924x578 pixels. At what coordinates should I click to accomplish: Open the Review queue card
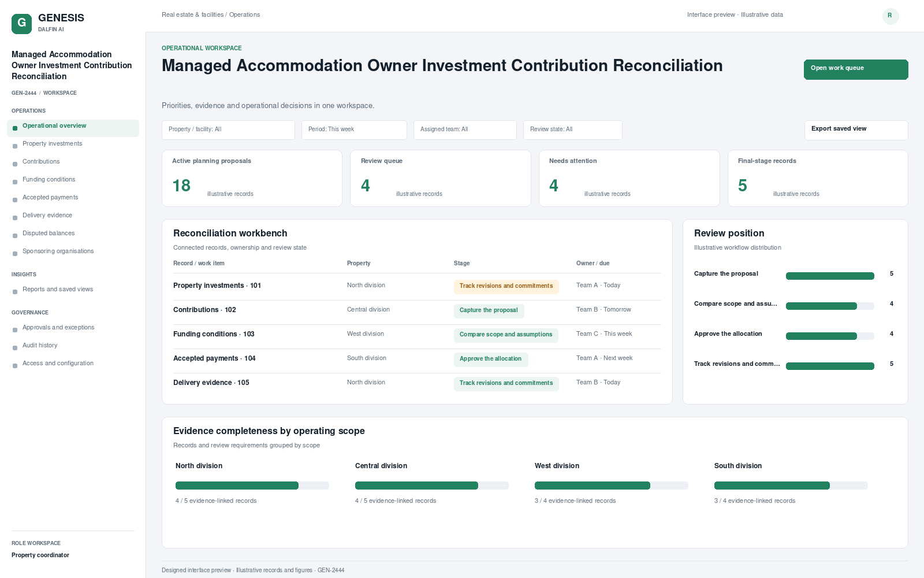(x=441, y=178)
